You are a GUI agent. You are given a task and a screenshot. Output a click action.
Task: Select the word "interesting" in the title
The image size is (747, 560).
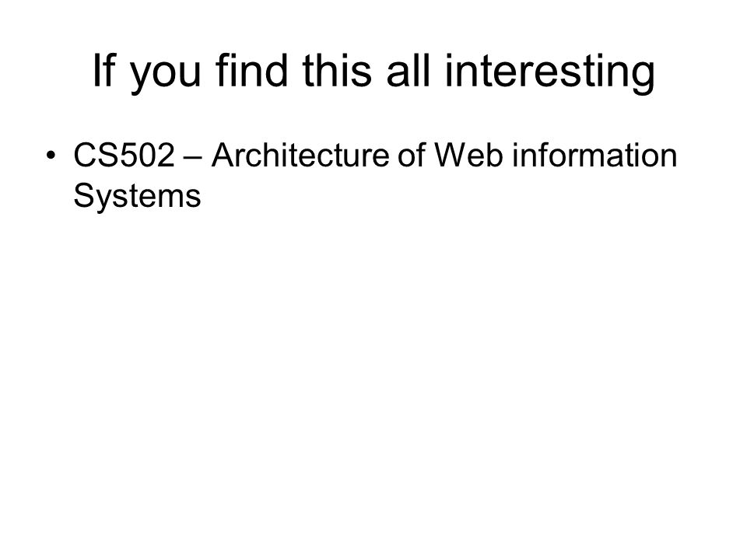click(549, 72)
